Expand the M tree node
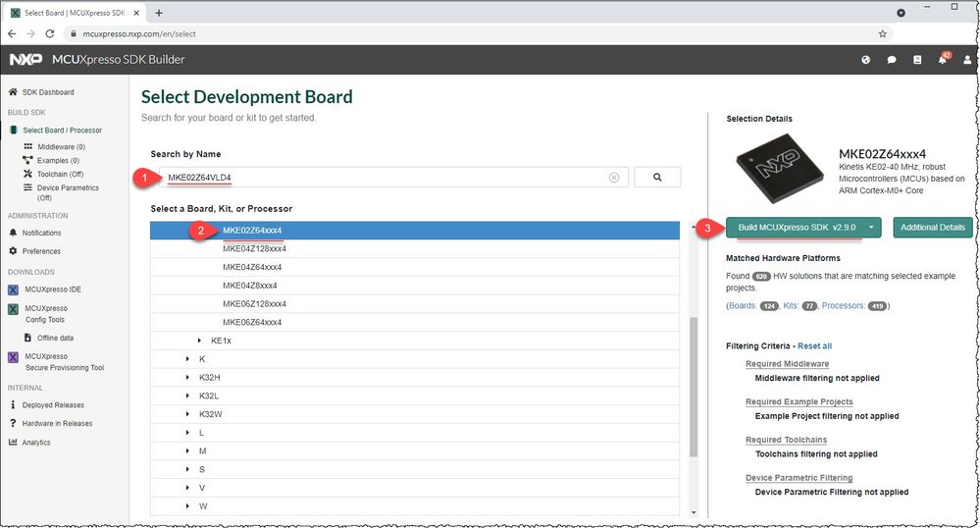The image size is (980, 528). [x=187, y=451]
